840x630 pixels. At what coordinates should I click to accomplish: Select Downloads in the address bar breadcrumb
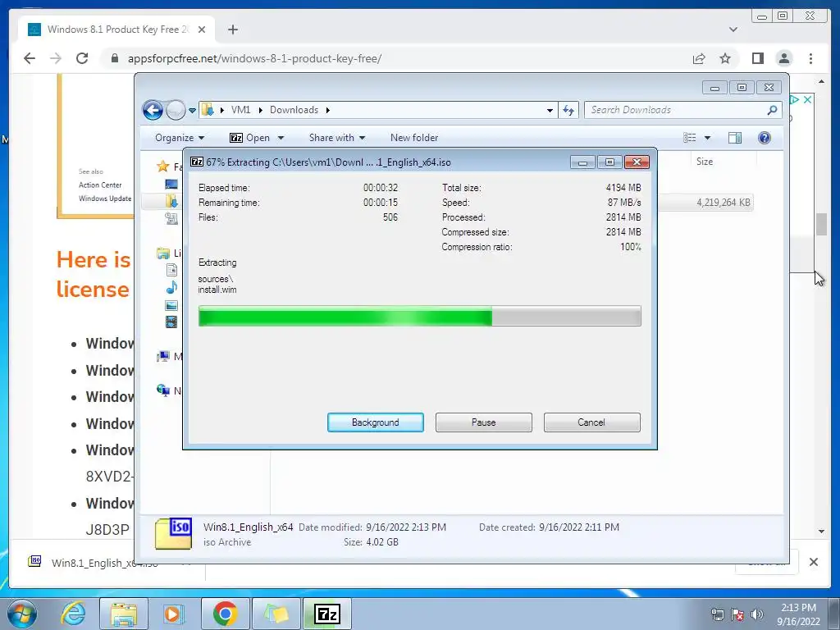[294, 110]
